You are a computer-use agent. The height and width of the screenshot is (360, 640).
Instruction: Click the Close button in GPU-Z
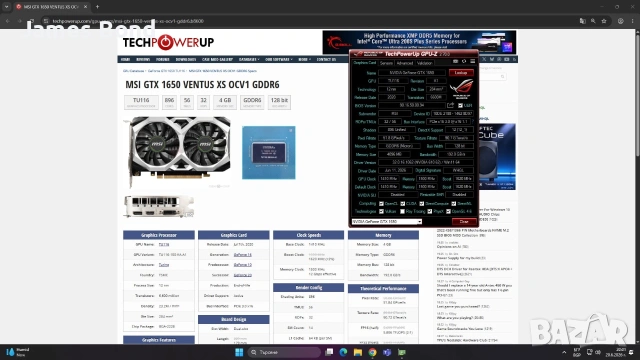[464, 222]
